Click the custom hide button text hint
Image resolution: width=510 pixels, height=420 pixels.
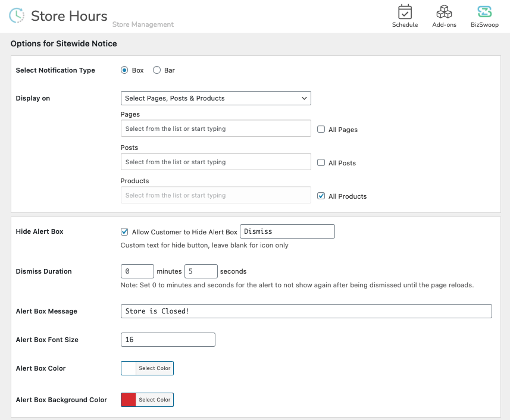pyautogui.click(x=204, y=245)
